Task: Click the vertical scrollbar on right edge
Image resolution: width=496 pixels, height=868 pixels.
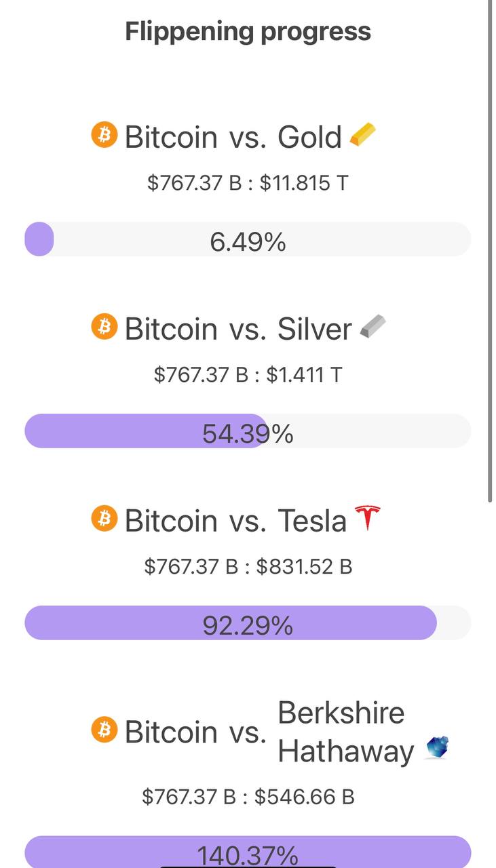Action: tap(490, 251)
